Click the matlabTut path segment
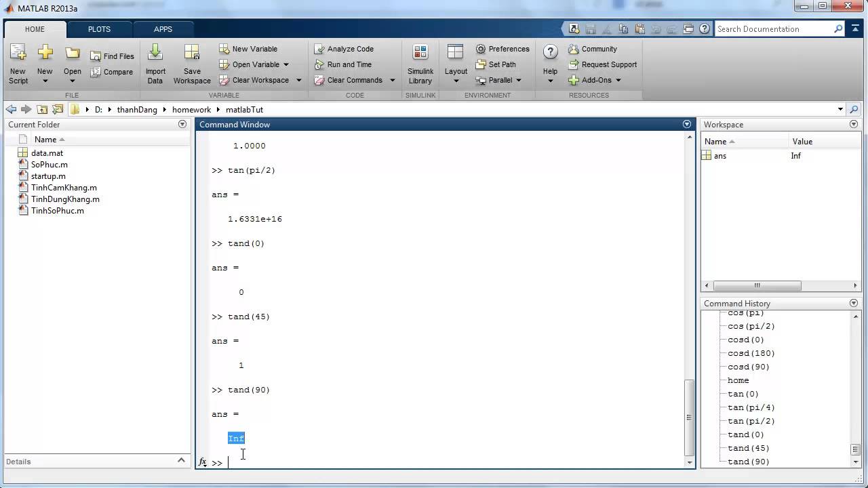 244,109
